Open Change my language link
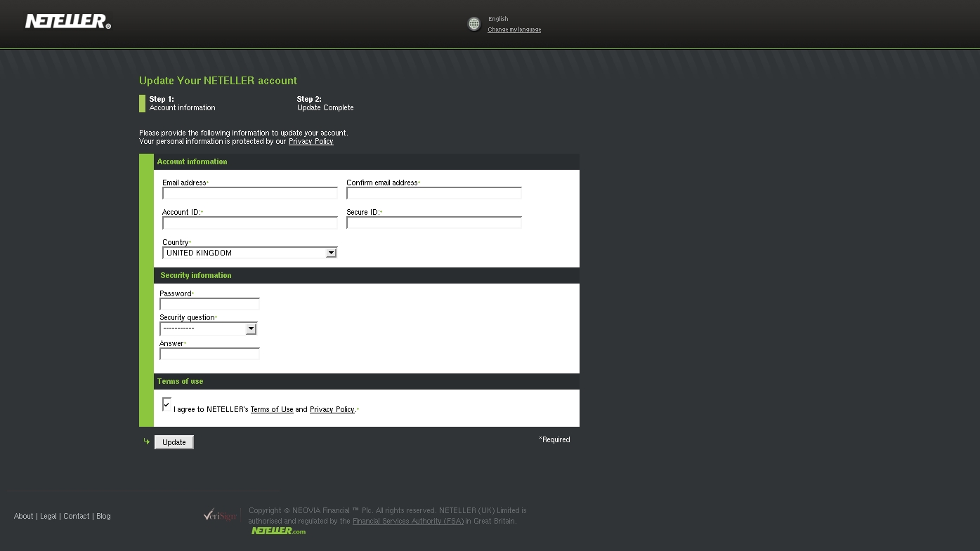Image resolution: width=980 pixels, height=551 pixels. tap(514, 29)
